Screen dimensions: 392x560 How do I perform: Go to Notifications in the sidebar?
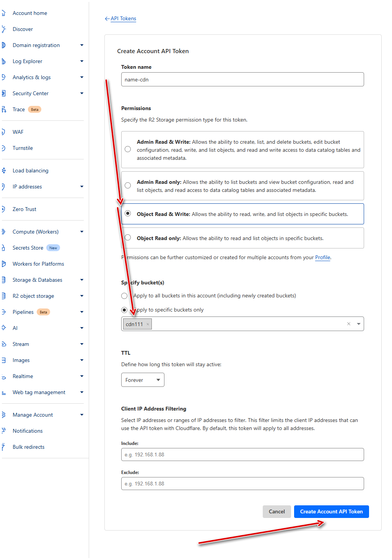click(x=28, y=431)
